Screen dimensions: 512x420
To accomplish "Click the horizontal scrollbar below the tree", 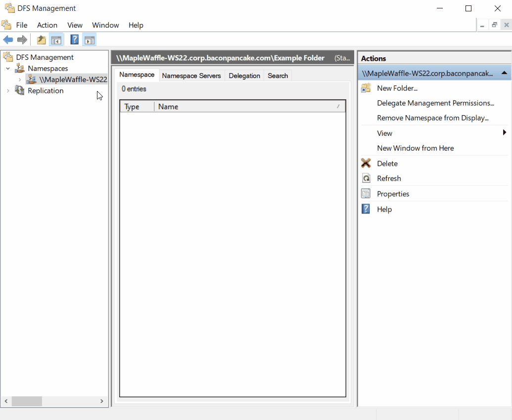I will (27, 401).
